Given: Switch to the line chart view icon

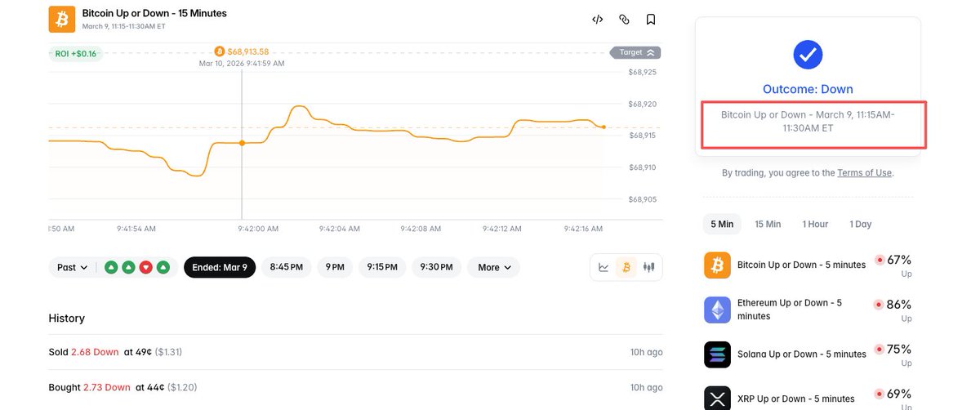Looking at the screenshot, I should point(604,267).
